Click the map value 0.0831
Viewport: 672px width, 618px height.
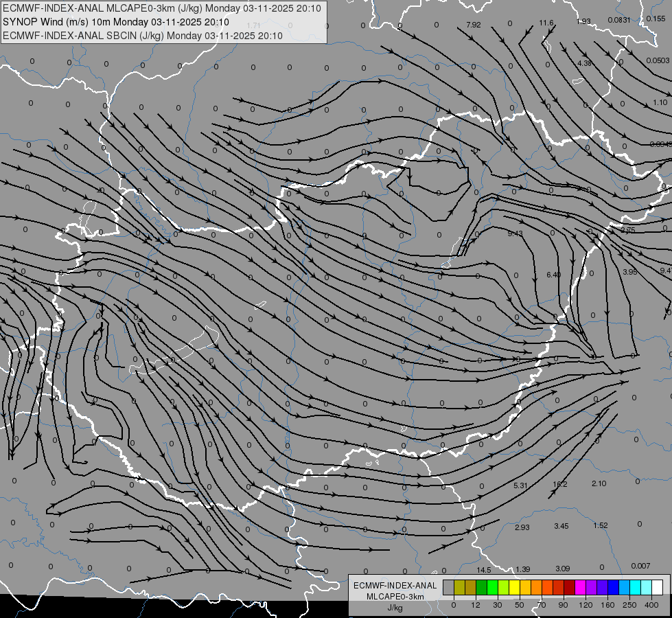click(x=619, y=20)
